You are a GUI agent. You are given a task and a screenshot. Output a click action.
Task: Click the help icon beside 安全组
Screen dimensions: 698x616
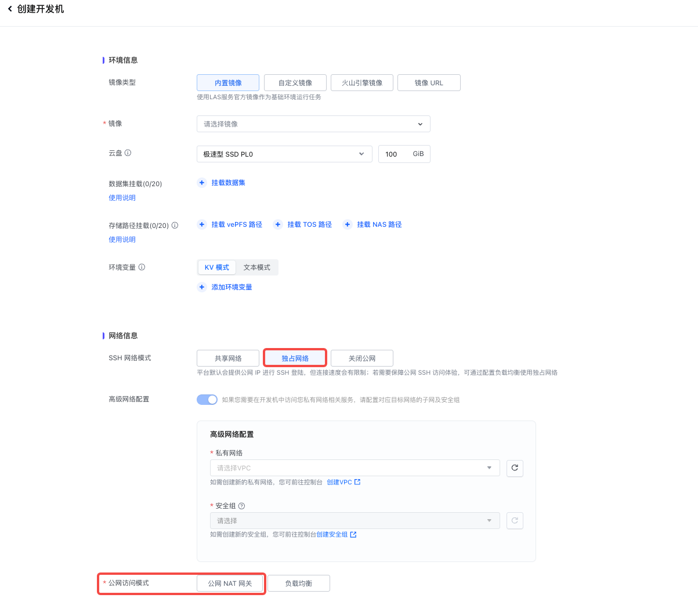(x=242, y=506)
